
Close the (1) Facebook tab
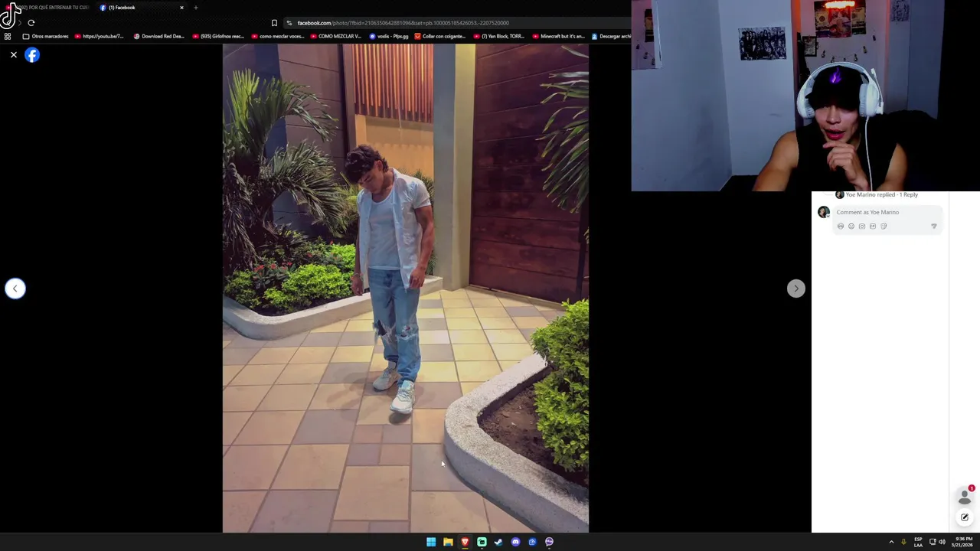(181, 8)
